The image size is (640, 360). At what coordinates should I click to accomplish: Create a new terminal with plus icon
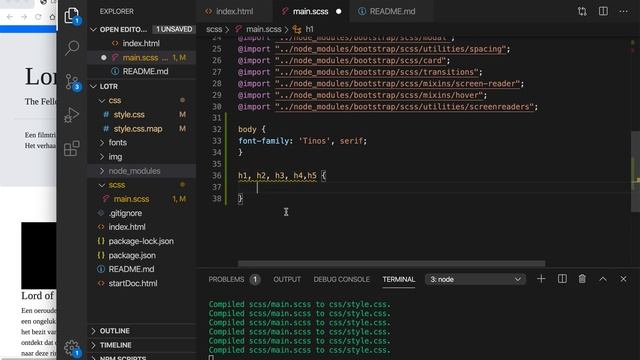[541, 279]
